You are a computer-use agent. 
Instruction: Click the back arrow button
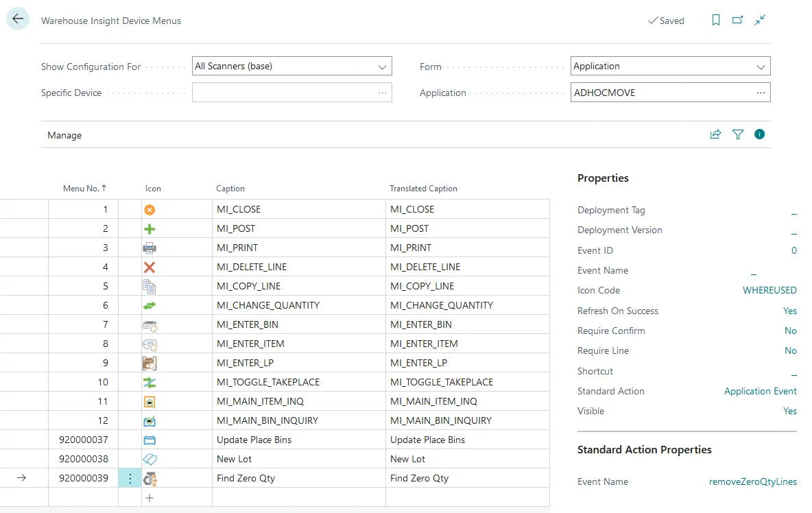click(x=18, y=19)
